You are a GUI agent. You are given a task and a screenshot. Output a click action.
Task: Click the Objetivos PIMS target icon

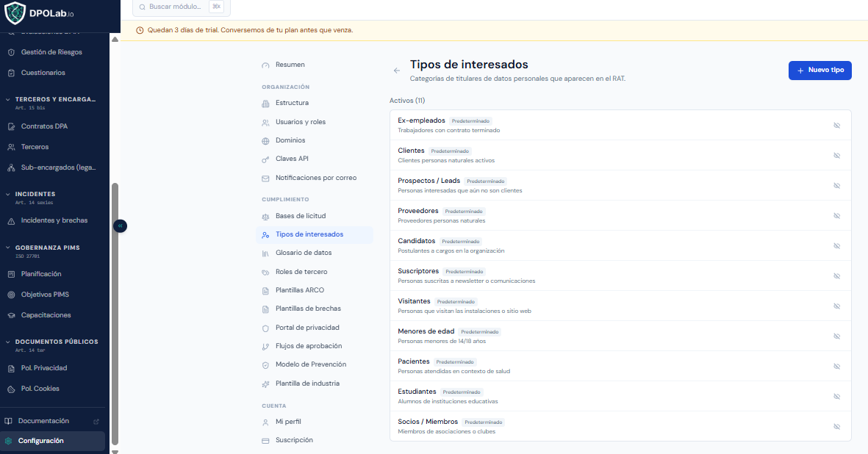point(11,295)
